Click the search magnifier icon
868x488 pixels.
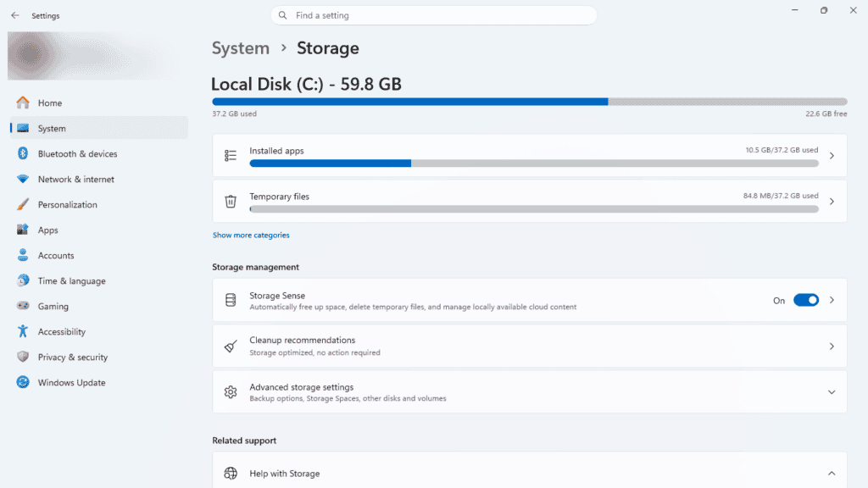tap(283, 15)
